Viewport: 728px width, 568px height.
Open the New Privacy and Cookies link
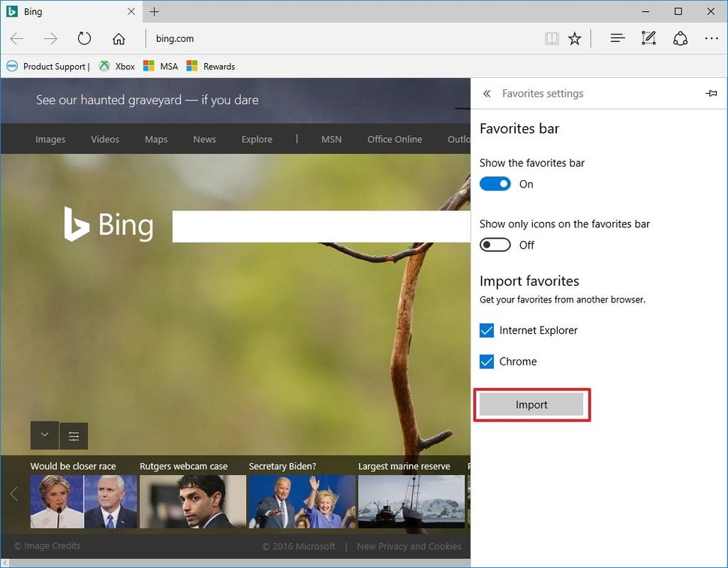pyautogui.click(x=408, y=545)
